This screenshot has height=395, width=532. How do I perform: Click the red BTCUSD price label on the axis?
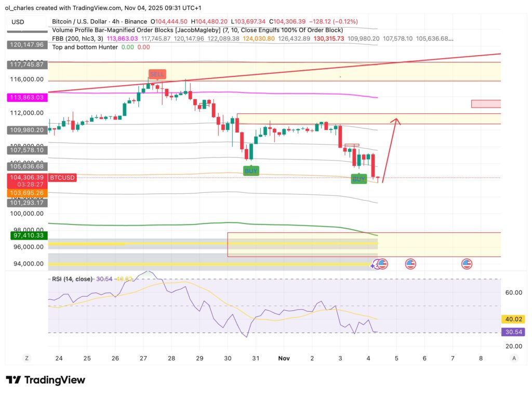(62, 178)
